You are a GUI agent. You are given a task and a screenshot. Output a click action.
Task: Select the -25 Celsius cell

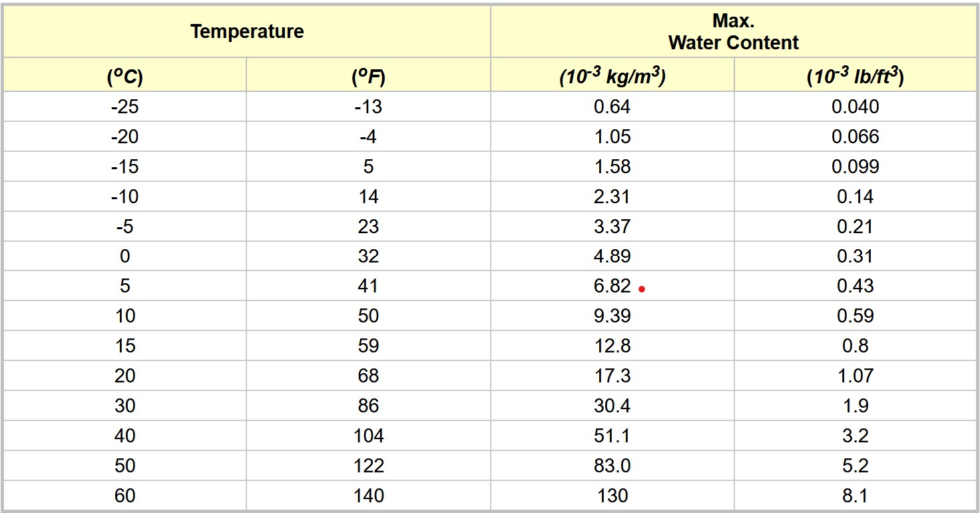[x=125, y=107]
